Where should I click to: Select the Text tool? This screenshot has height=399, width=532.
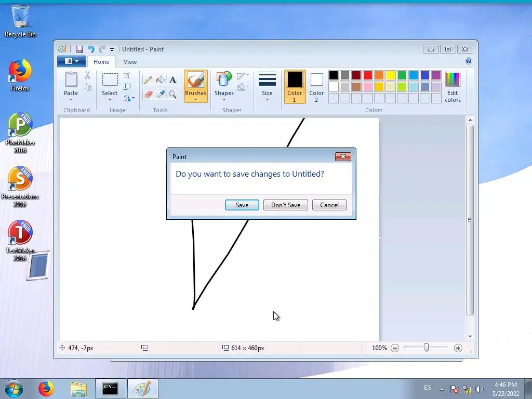click(172, 79)
